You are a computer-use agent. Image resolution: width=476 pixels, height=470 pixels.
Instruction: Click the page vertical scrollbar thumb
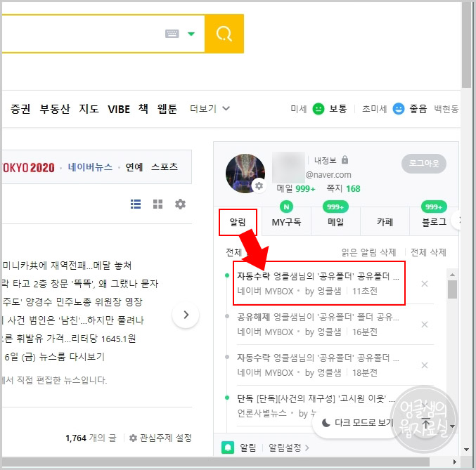pyautogui.click(x=466, y=45)
